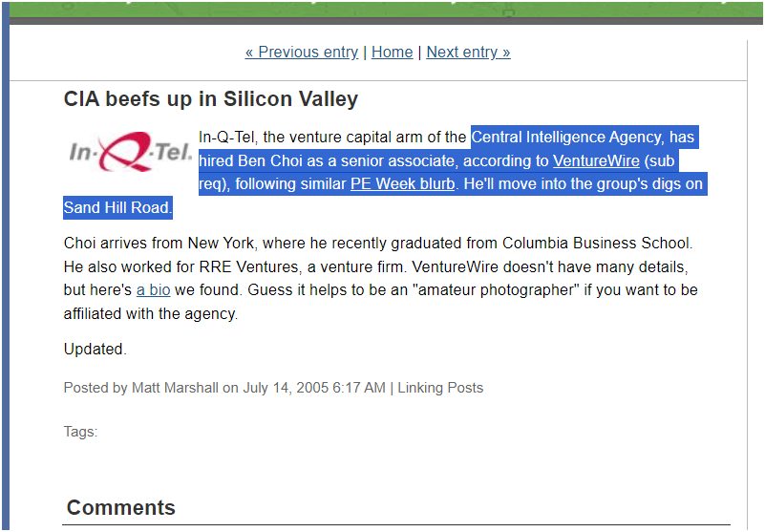Open the Home link
The height and width of the screenshot is (532, 765).
[x=392, y=53]
